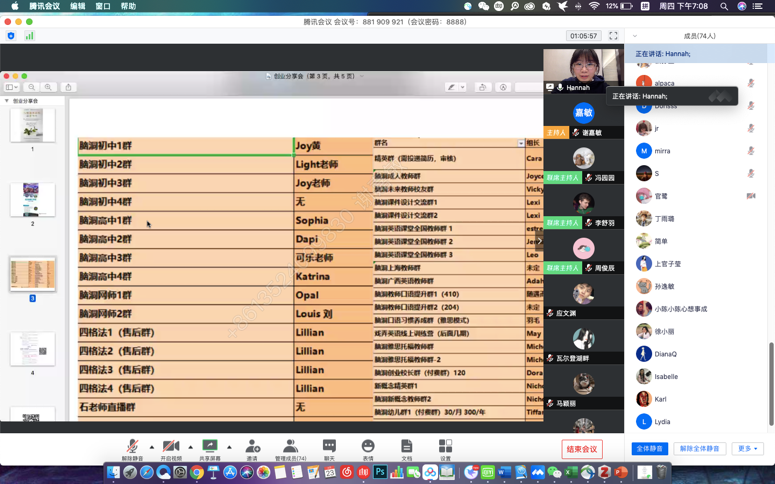Click the invite participants icon

(x=252, y=447)
